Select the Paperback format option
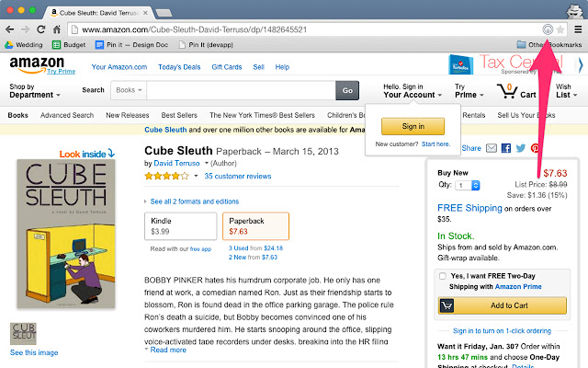Image resolution: width=588 pixels, height=368 pixels. click(x=255, y=226)
